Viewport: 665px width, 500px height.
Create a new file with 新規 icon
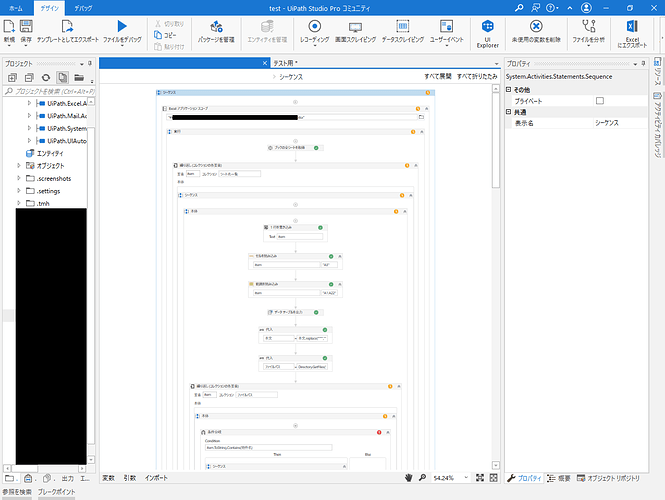coord(9,27)
